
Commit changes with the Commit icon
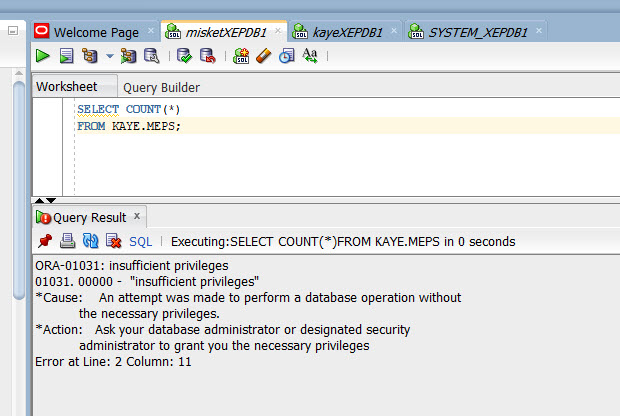[184, 56]
